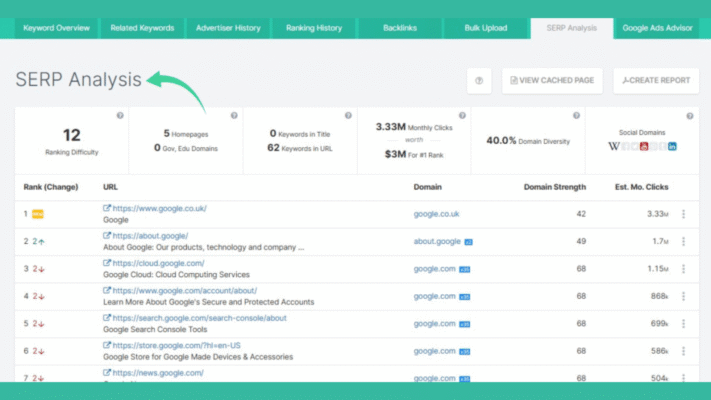Click external link icon for cloud.google.com
This screenshot has height=400, width=711.
pyautogui.click(x=107, y=263)
